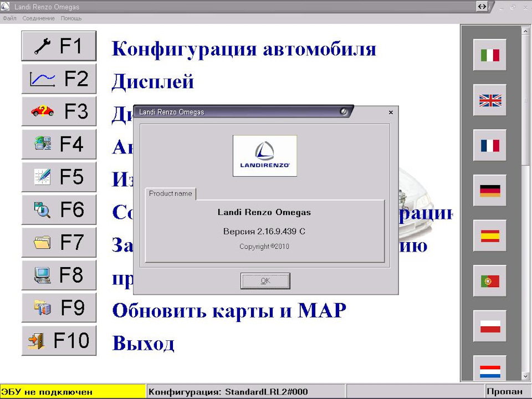Open the Display graph F2 button
532x399 pixels.
click(59, 79)
